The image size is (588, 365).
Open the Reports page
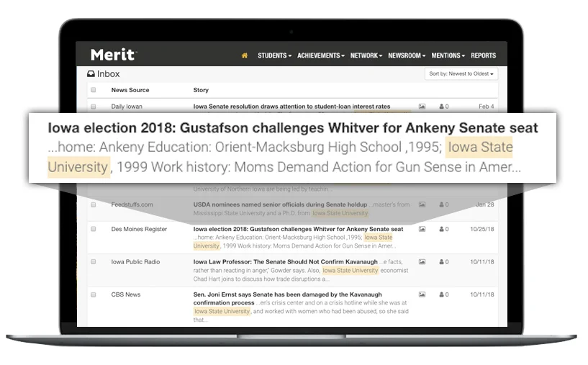484,55
